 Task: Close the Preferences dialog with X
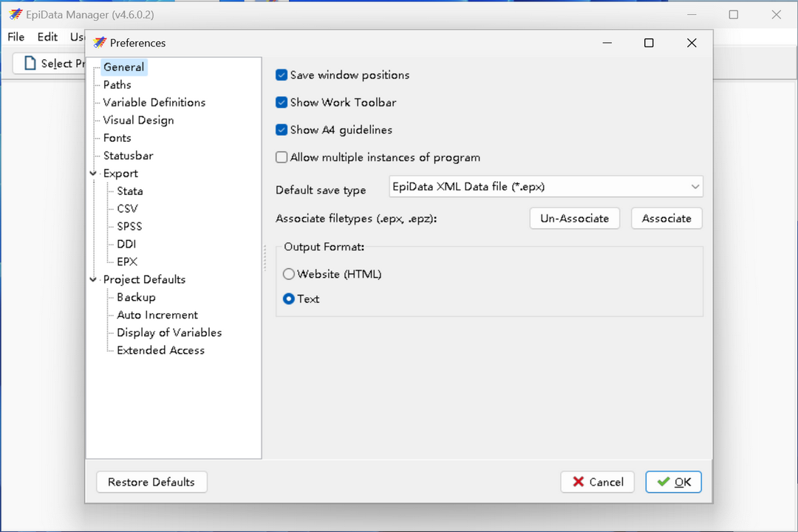pos(691,43)
